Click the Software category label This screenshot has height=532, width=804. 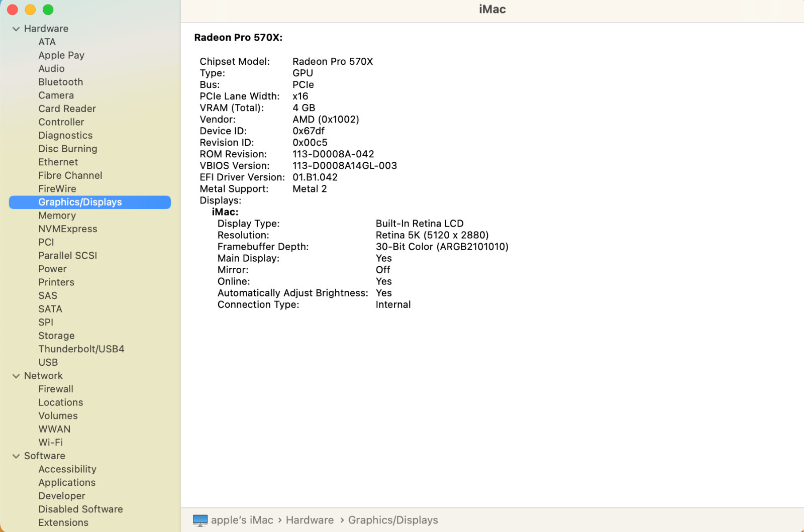coord(45,456)
